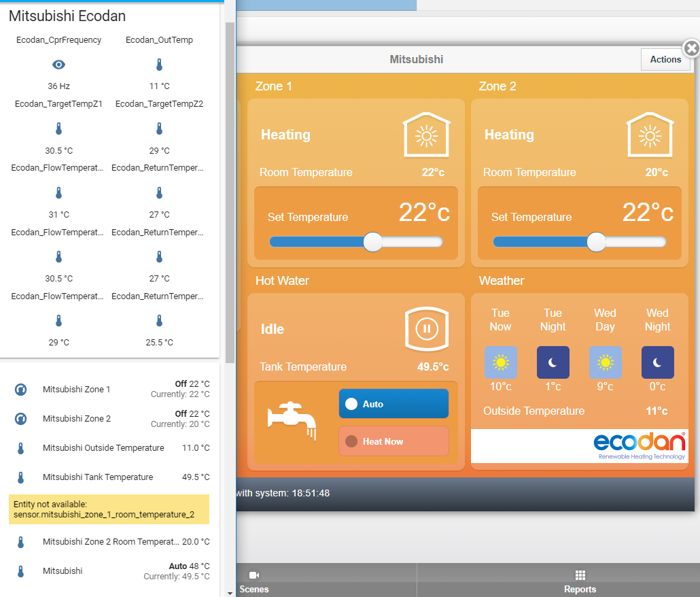Open the Actions dropdown
Screen dimensions: 700x597
point(665,59)
